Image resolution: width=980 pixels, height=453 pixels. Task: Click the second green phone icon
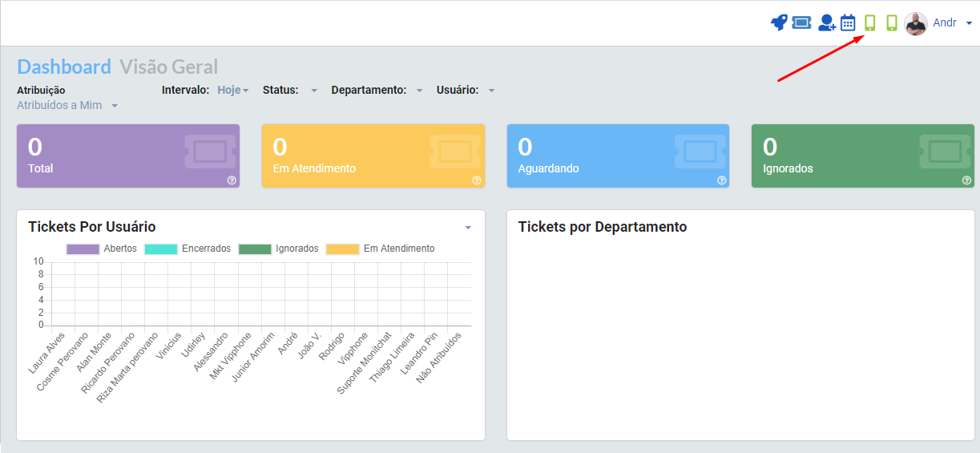point(892,22)
